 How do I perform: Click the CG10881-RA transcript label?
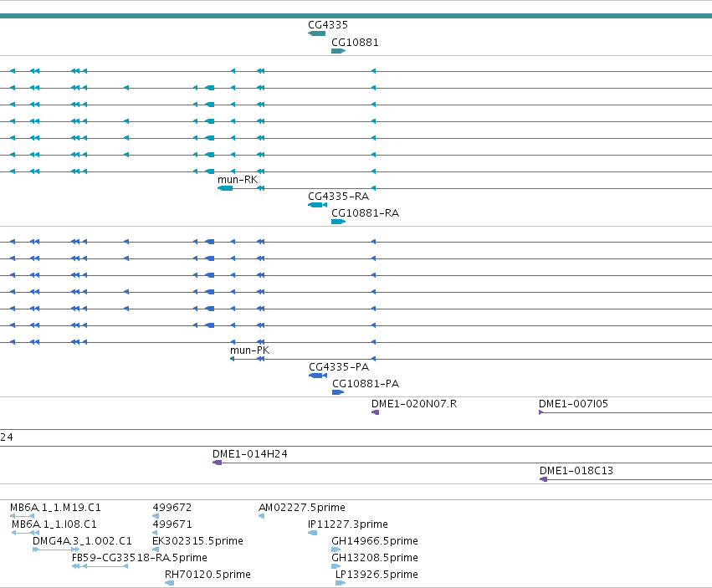point(365,213)
